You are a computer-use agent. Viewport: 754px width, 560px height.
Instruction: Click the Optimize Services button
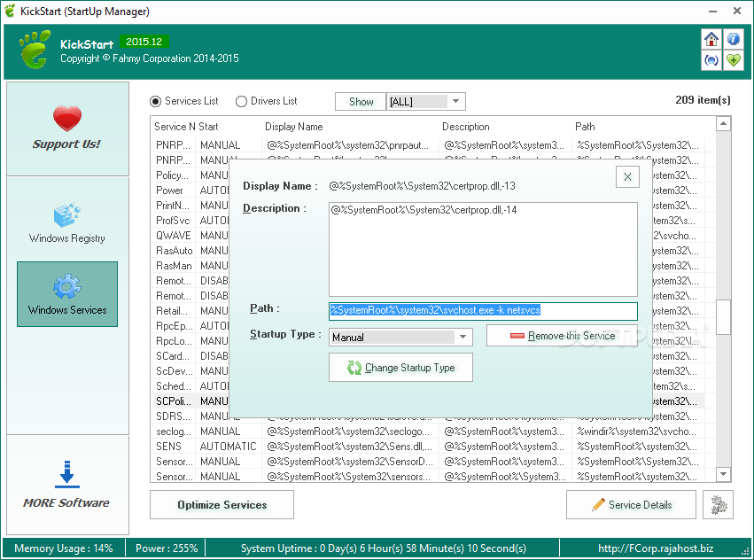pos(222,505)
